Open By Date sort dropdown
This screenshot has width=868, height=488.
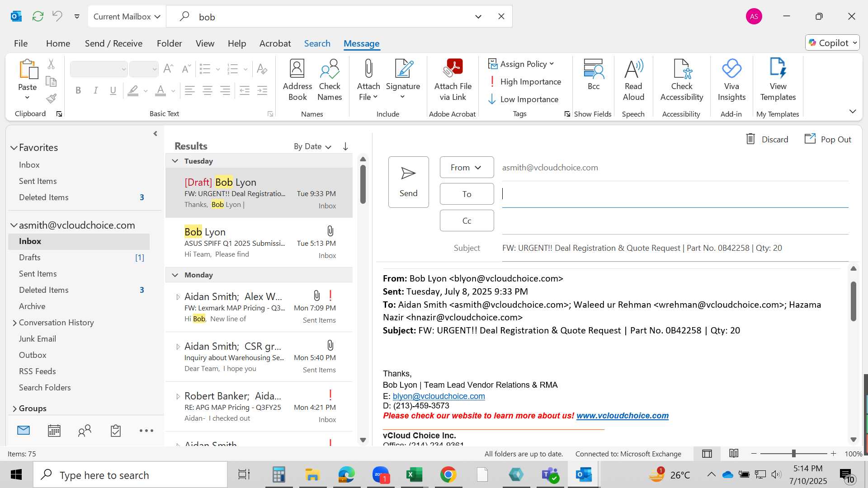tap(312, 146)
